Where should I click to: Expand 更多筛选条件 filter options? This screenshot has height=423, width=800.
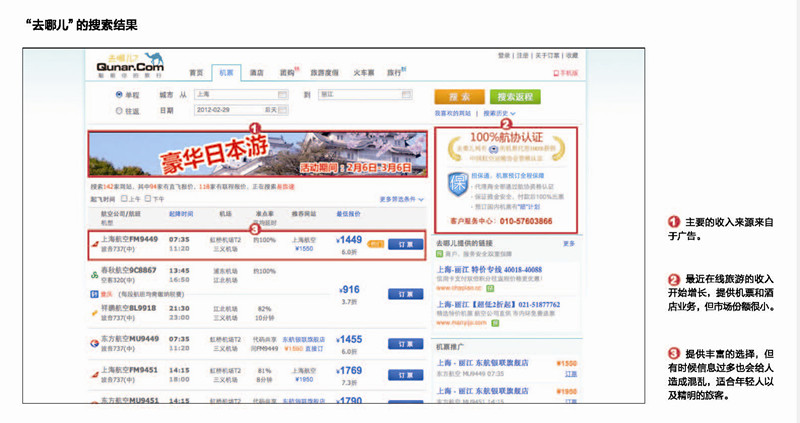point(402,199)
